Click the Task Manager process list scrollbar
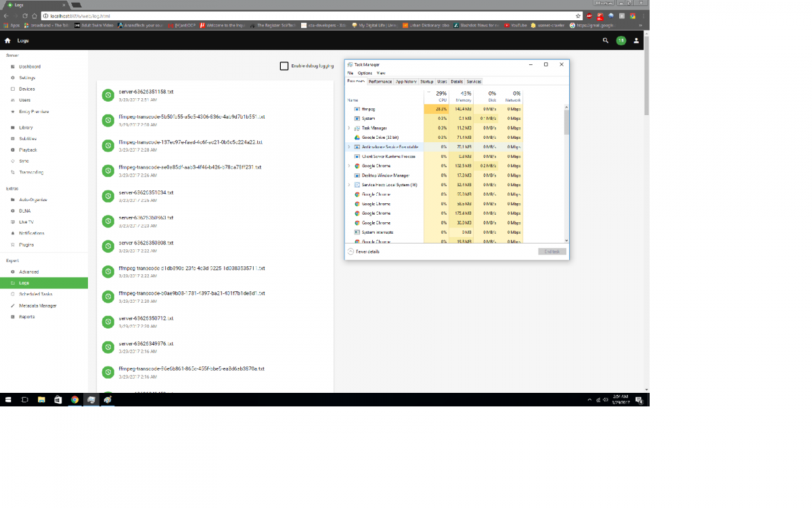 pyautogui.click(x=566, y=122)
